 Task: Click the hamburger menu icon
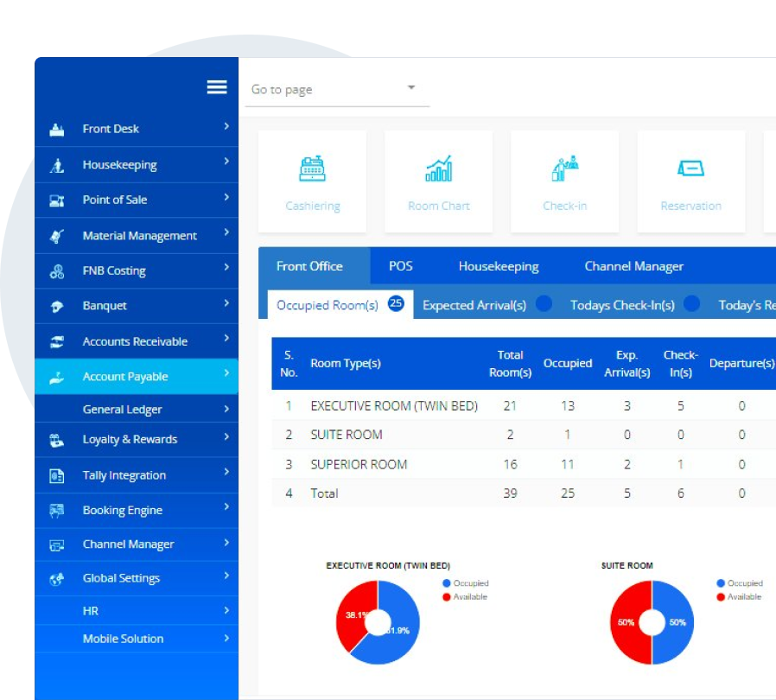pos(217,87)
